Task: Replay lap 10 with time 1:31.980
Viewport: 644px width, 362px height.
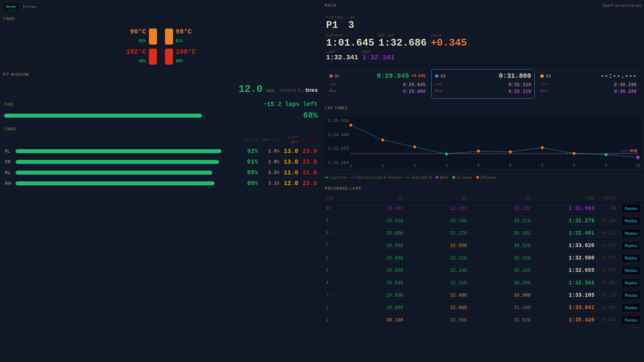Action: 631,208
